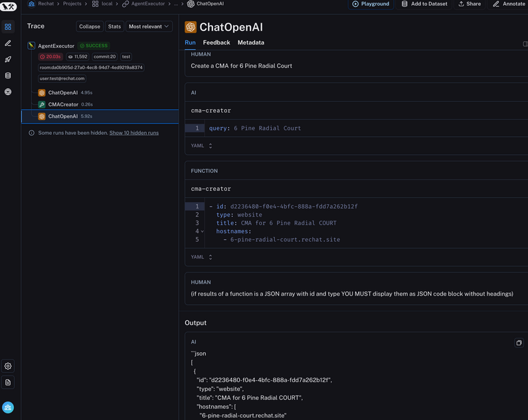Toggle the side panel icon at right edge
Screen dimensions: 528x420
click(x=525, y=44)
